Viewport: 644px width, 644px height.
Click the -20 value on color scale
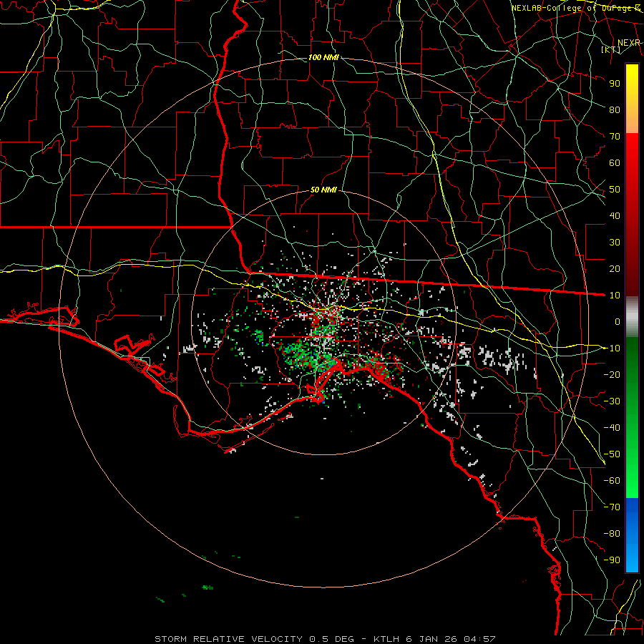(612, 374)
